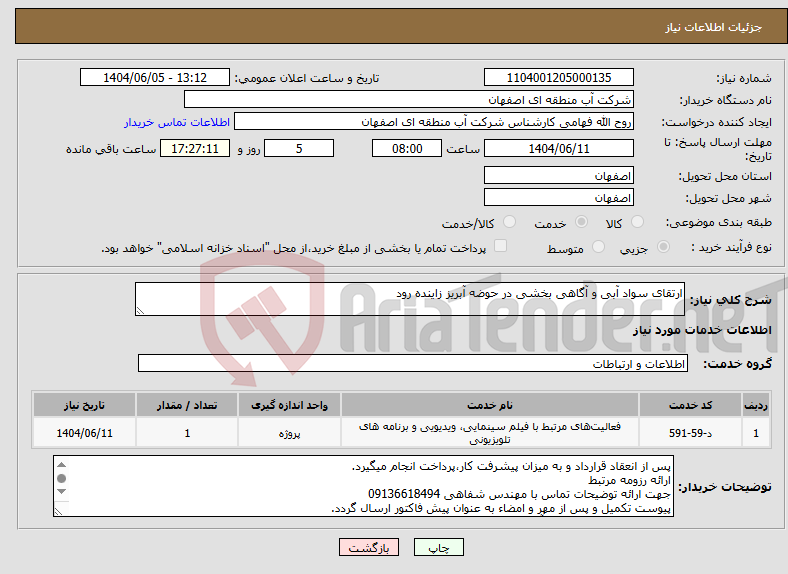Select the متوسط purchase type radio

[x=599, y=246]
